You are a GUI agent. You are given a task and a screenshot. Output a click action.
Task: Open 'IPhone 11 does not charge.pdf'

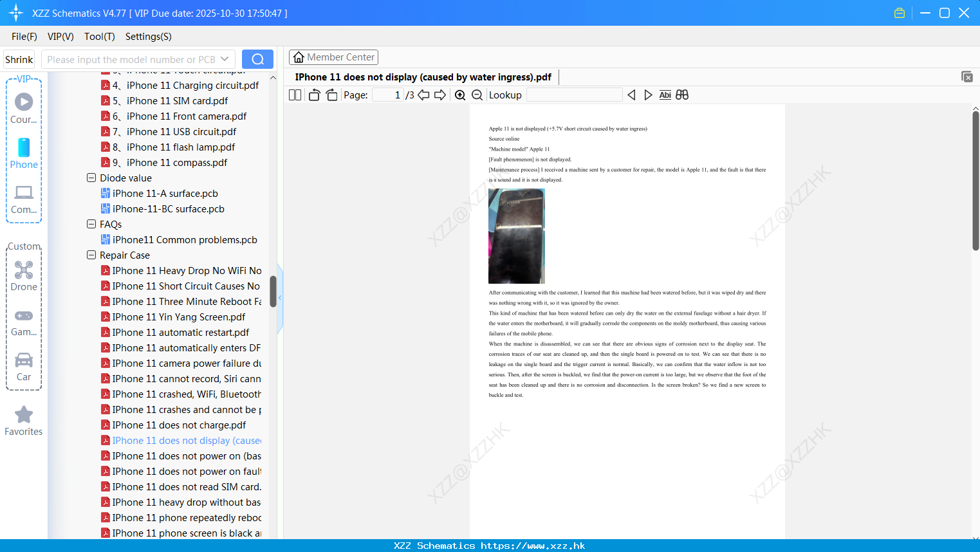click(174, 425)
